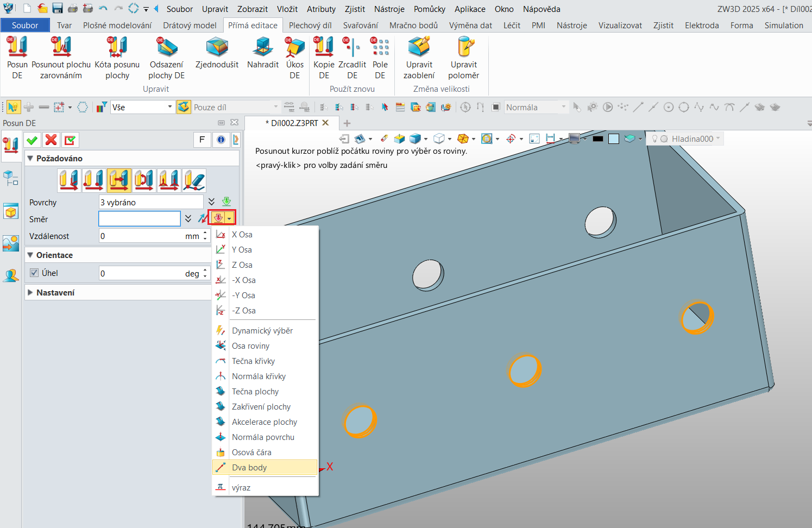Click the blue info icon in panel
This screenshot has height=528, width=812.
pos(221,140)
